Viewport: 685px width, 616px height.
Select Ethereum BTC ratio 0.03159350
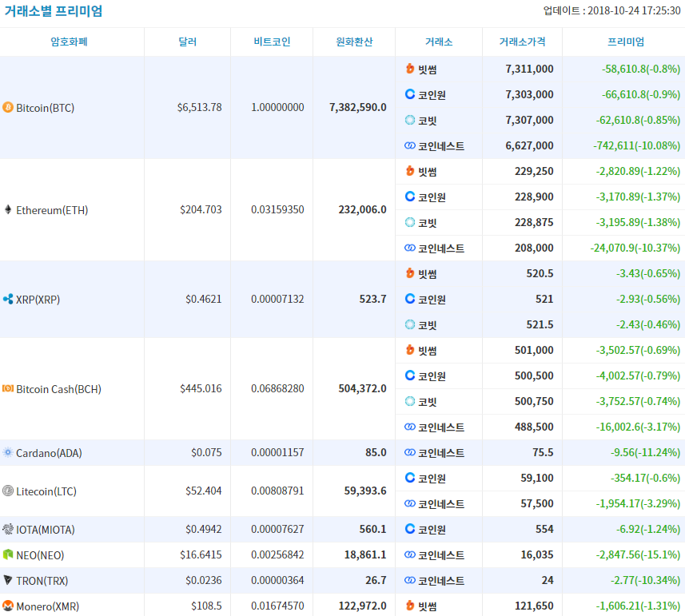277,209
